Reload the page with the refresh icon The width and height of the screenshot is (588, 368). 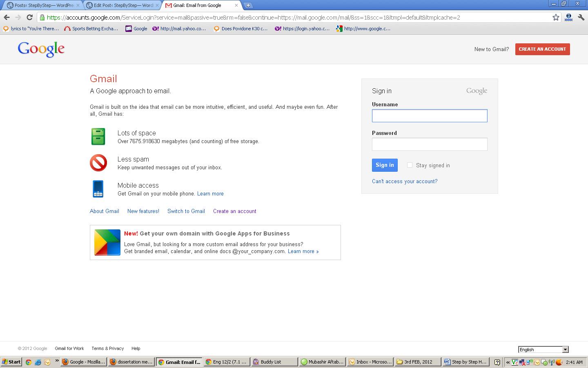(29, 17)
